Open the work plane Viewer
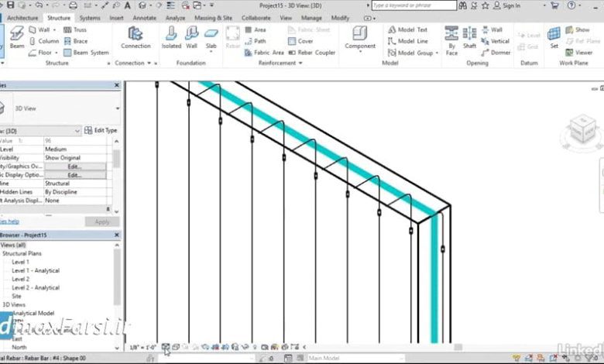The width and height of the screenshot is (604, 364). tap(579, 53)
